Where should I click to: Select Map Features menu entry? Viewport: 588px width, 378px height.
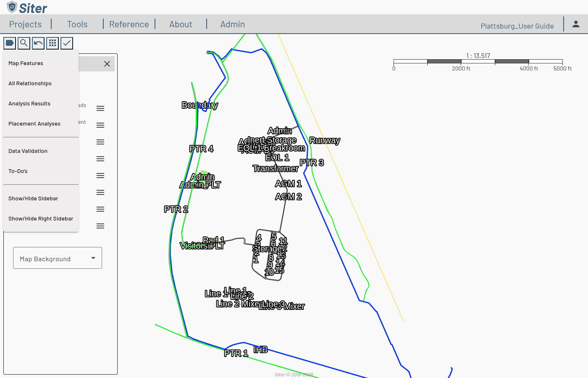pyautogui.click(x=41, y=63)
